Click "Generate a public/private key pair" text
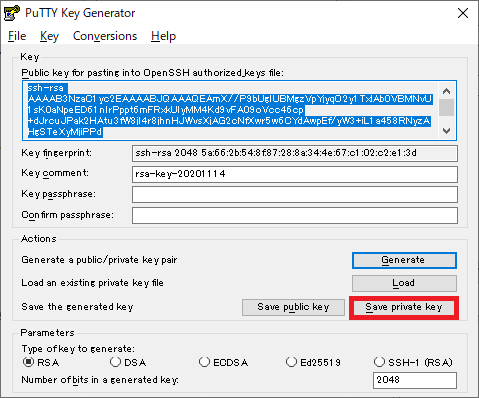Image resolution: width=479 pixels, height=398 pixels. (99, 260)
